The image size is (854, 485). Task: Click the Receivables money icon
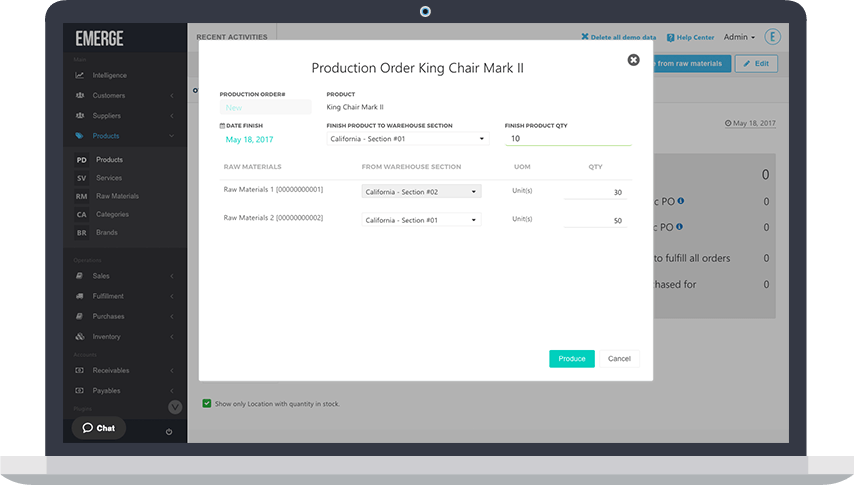80,370
